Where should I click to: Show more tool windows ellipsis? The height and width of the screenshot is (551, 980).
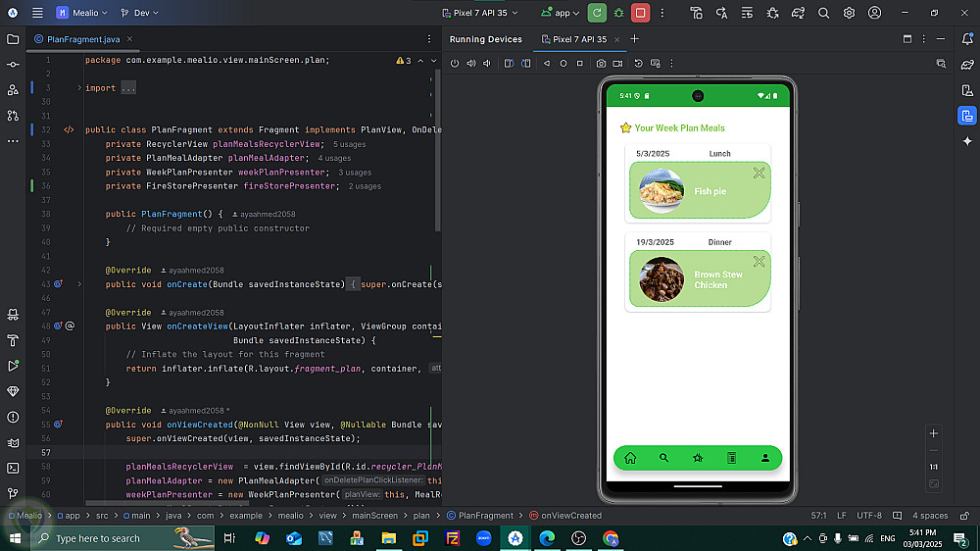tap(13, 141)
